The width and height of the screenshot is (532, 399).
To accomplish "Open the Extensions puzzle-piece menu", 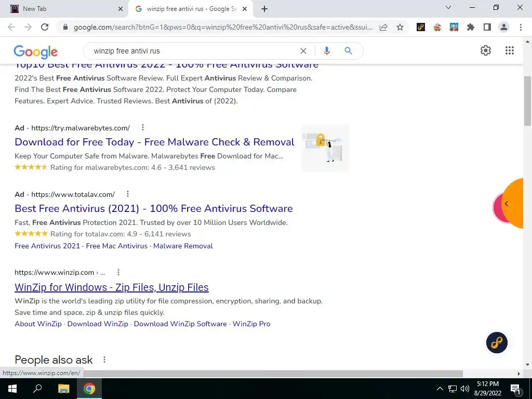I will pos(471,27).
